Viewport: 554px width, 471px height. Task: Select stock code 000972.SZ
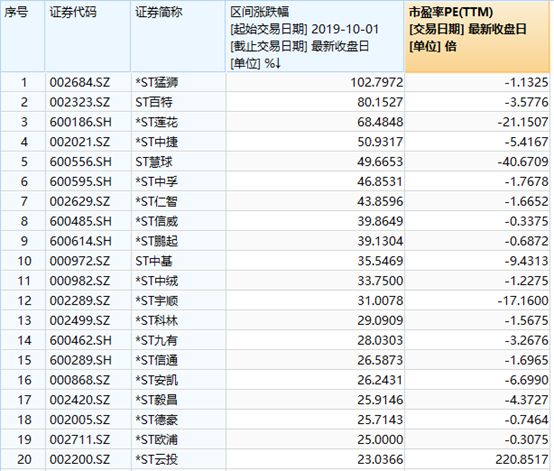pos(80,261)
